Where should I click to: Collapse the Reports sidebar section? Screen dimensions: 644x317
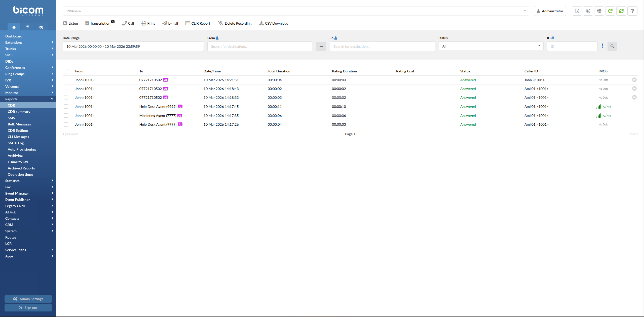(x=28, y=99)
